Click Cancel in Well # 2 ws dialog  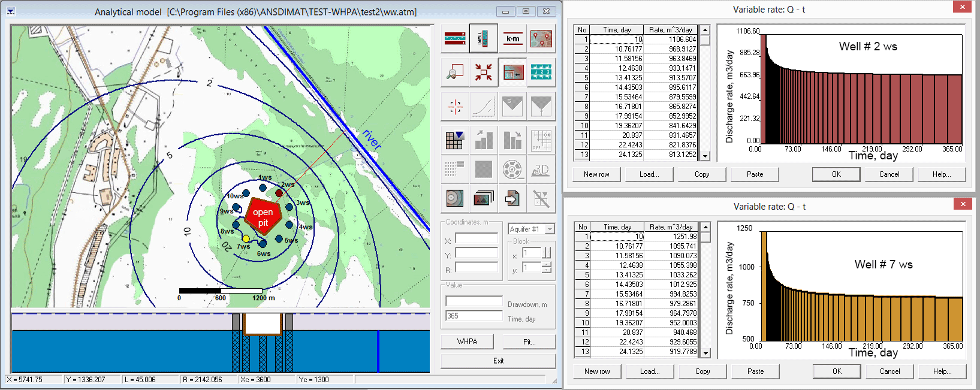tap(889, 174)
